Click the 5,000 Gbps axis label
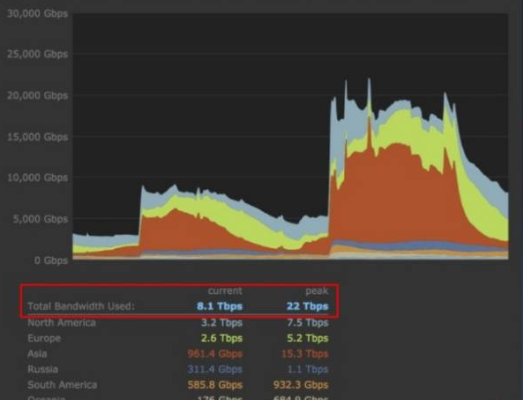 coord(40,219)
